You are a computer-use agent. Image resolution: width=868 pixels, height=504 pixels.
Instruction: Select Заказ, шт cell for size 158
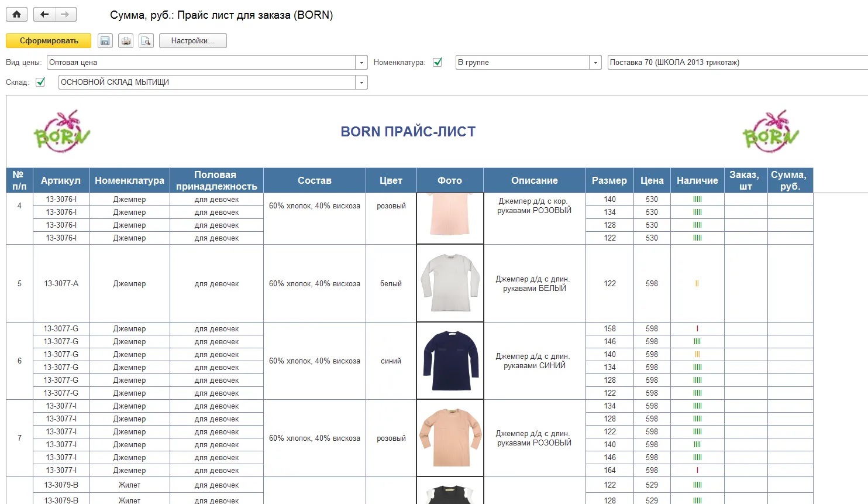pos(746,328)
